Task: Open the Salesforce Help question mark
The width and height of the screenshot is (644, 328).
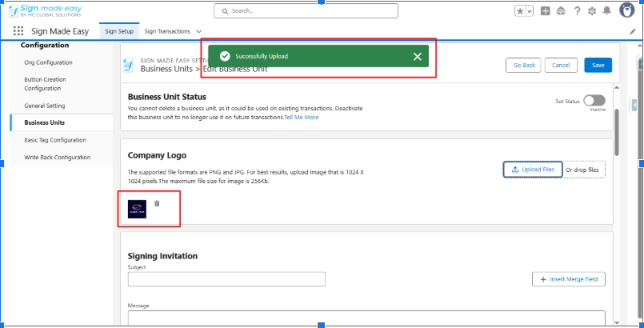Action: (x=577, y=11)
